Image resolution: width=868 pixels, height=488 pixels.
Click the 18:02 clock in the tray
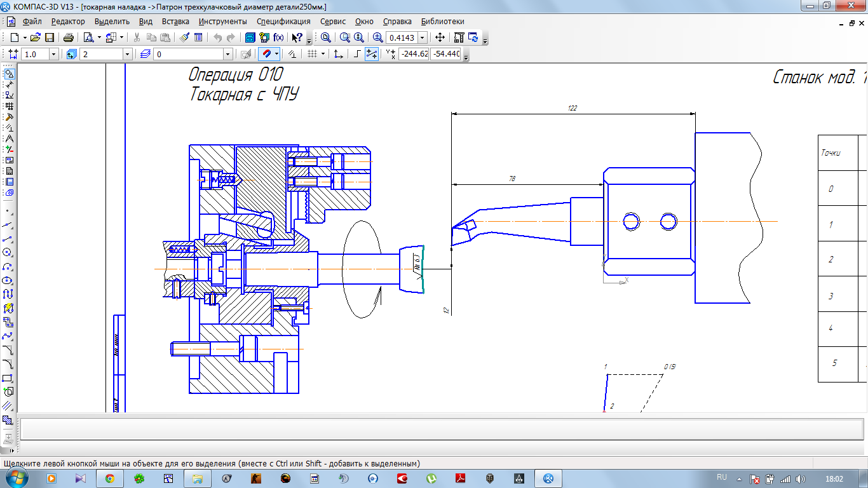(x=834, y=478)
